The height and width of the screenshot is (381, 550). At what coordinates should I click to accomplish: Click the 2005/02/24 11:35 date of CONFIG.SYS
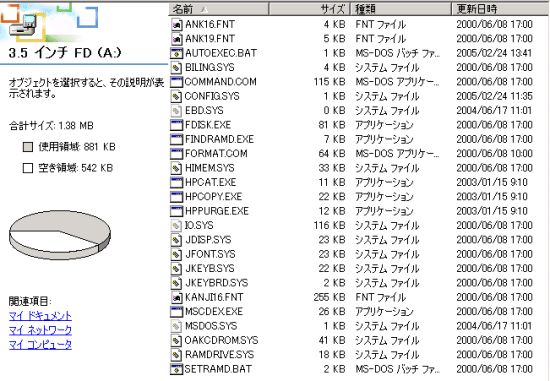pos(494,96)
